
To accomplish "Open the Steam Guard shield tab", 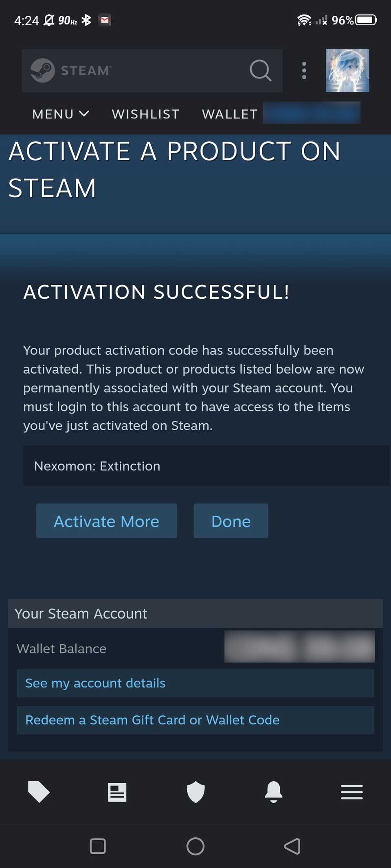I will (x=195, y=792).
